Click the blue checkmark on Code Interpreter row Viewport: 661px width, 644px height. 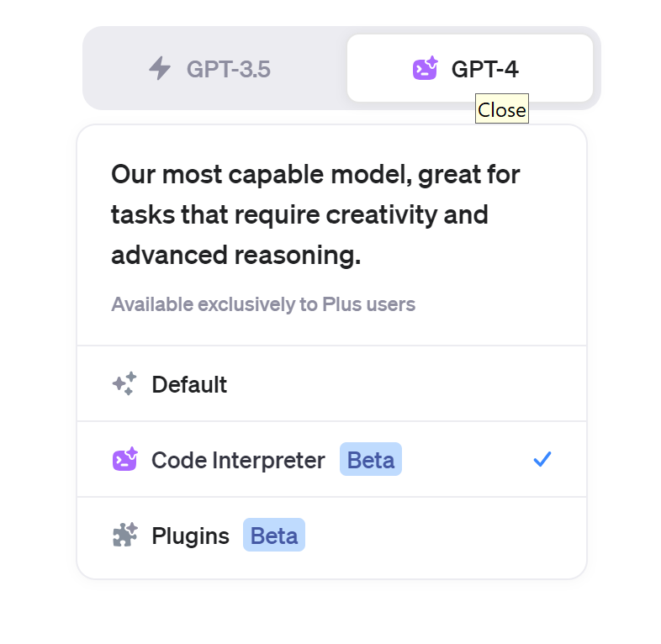[x=542, y=459]
